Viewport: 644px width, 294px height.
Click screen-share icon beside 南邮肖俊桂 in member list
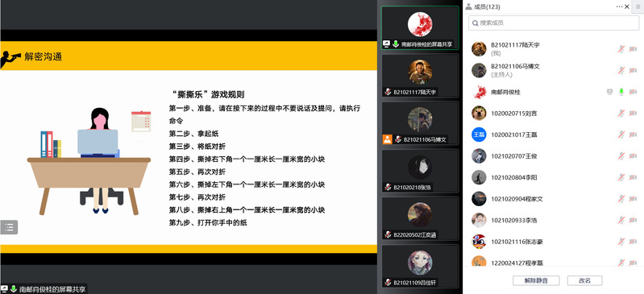pos(609,92)
